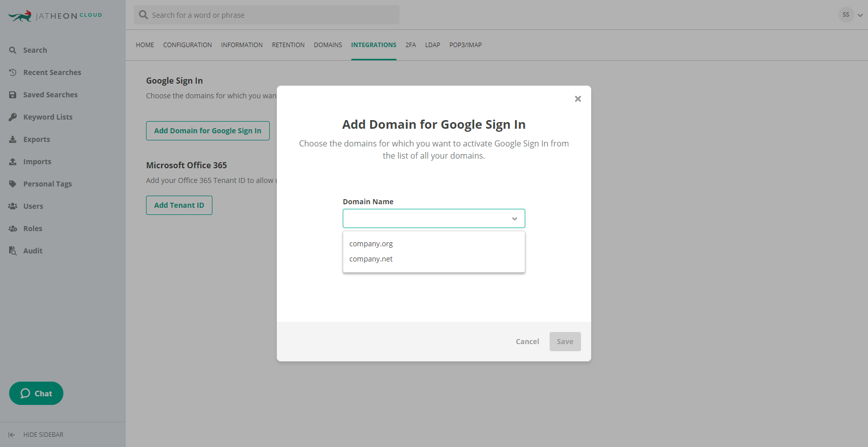This screenshot has width=868, height=447.
Task: Click the Keyword Lists key icon
Action: (x=13, y=117)
